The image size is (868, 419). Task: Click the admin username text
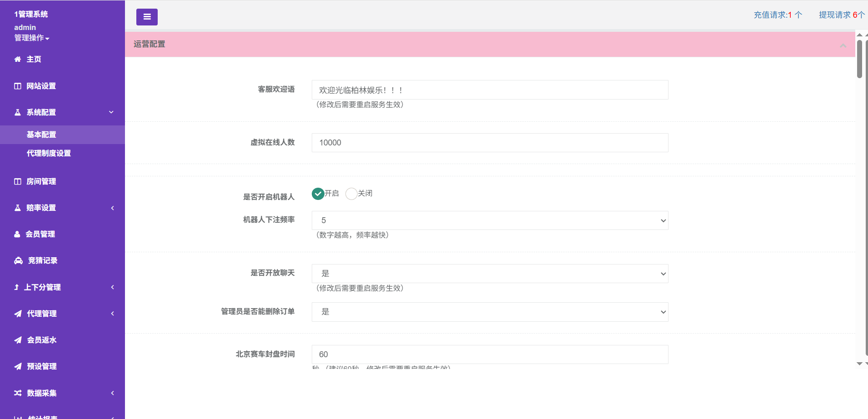pyautogui.click(x=25, y=27)
